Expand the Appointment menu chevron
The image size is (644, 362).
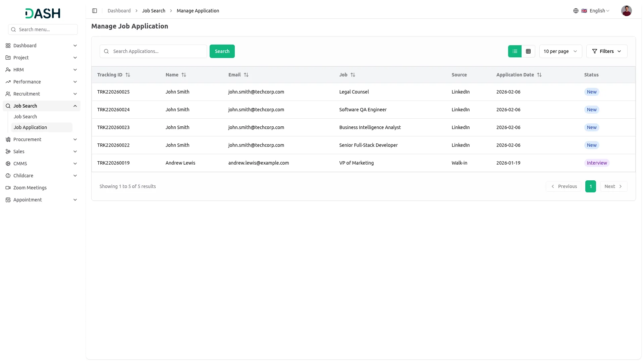pos(75,200)
